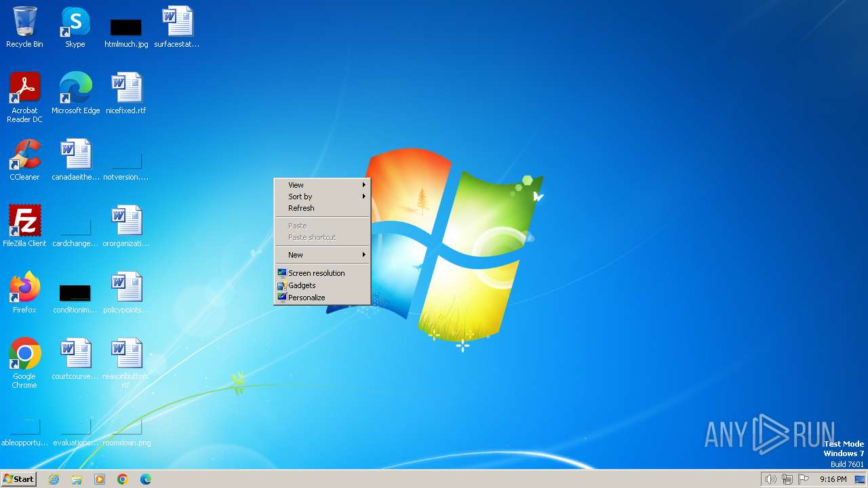
Task: Expand the View submenu
Action: 322,185
